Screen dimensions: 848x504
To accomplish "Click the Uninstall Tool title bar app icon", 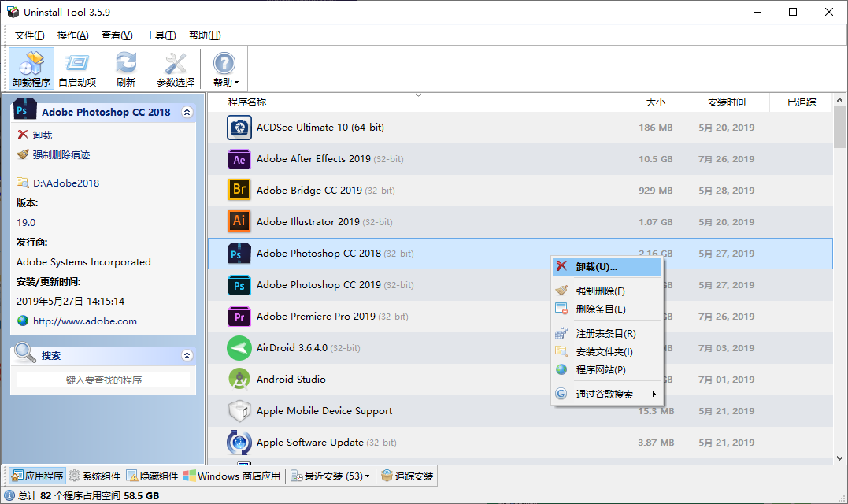I will coord(13,11).
